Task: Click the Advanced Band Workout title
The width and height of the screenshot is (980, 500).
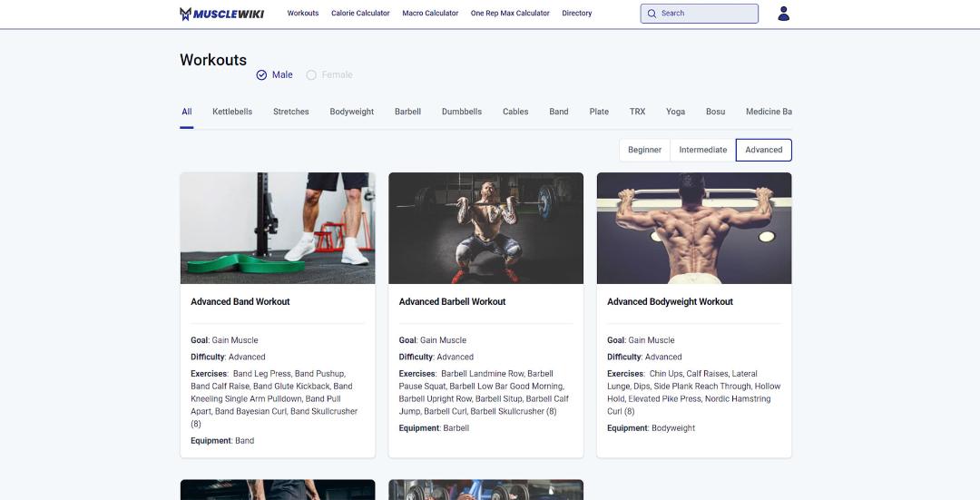Action: 240,302
